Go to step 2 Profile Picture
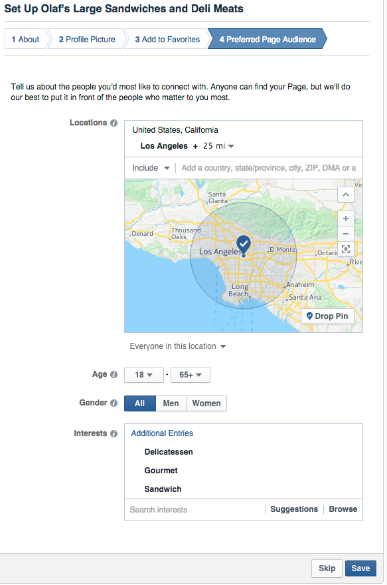387x585 pixels. click(x=87, y=39)
